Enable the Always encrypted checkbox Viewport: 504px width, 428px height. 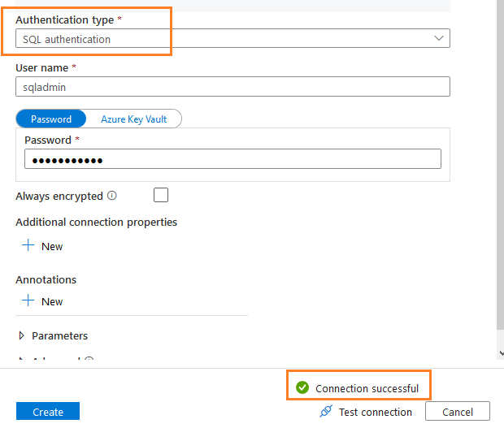[161, 195]
